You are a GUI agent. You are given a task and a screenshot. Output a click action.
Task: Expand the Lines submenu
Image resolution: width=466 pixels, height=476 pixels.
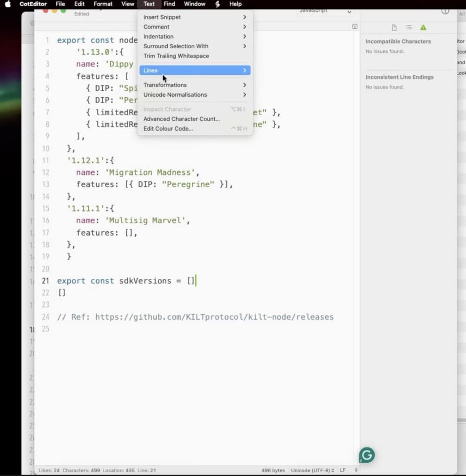click(x=195, y=71)
